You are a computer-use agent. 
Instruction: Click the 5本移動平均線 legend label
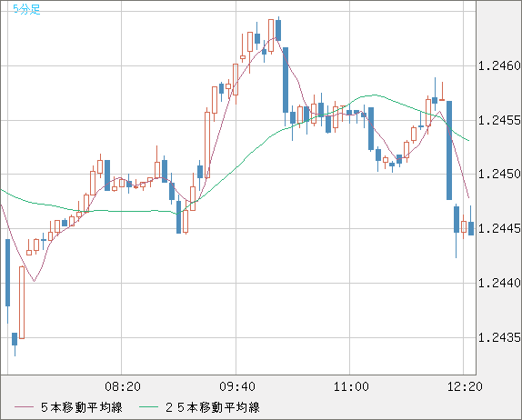82,407
